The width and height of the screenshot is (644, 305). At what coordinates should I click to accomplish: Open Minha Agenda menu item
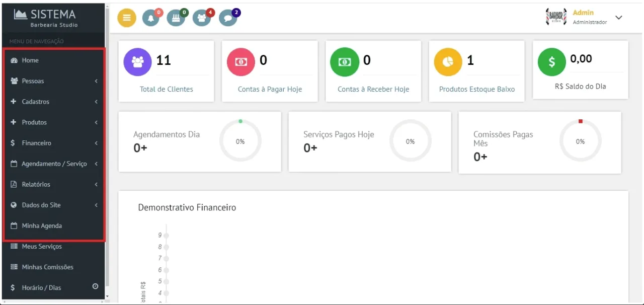(54, 226)
